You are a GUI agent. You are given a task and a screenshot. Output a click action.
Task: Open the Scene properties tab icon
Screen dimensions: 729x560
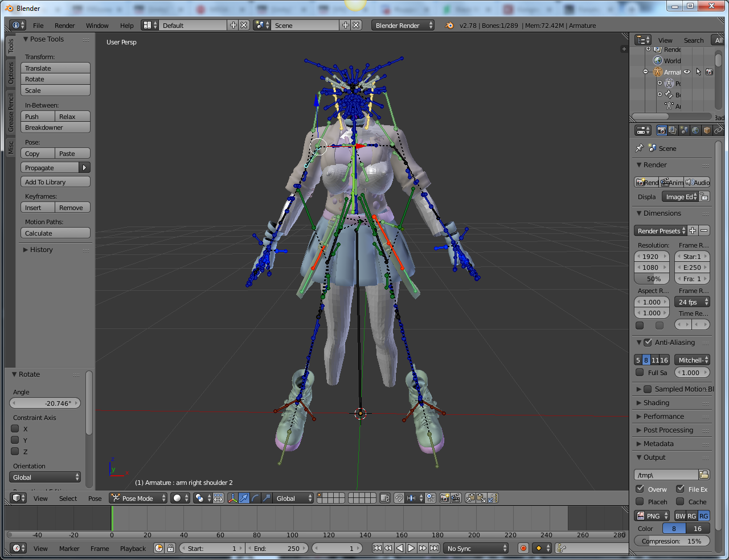[x=684, y=130]
